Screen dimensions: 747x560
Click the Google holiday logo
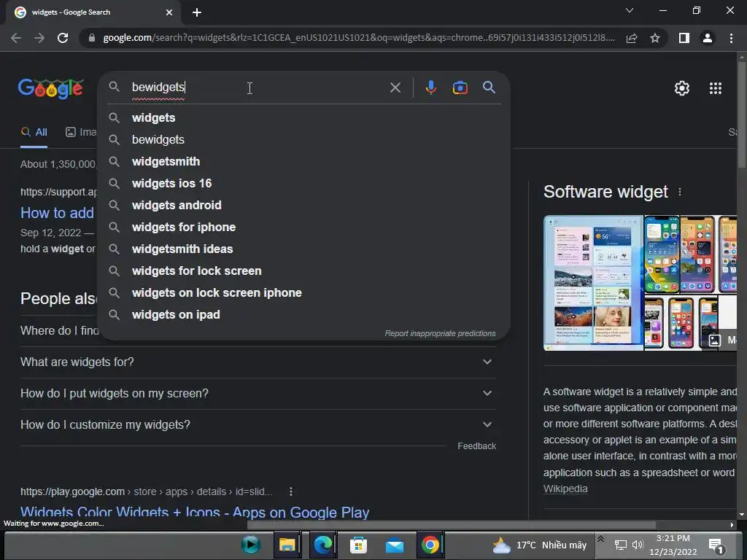[x=50, y=88]
